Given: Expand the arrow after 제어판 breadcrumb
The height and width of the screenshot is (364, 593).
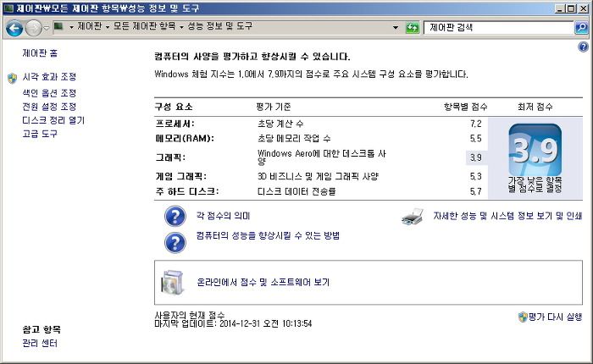Looking at the screenshot, I should click(x=108, y=27).
